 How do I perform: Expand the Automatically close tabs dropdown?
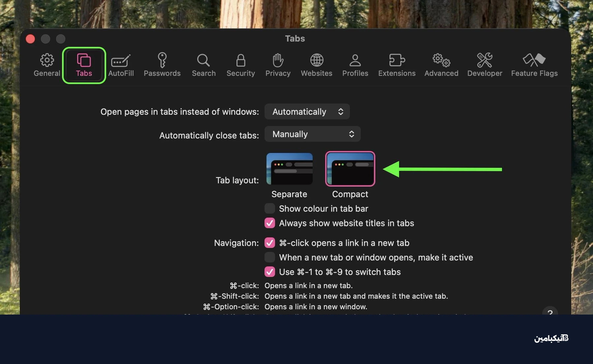pos(312,134)
